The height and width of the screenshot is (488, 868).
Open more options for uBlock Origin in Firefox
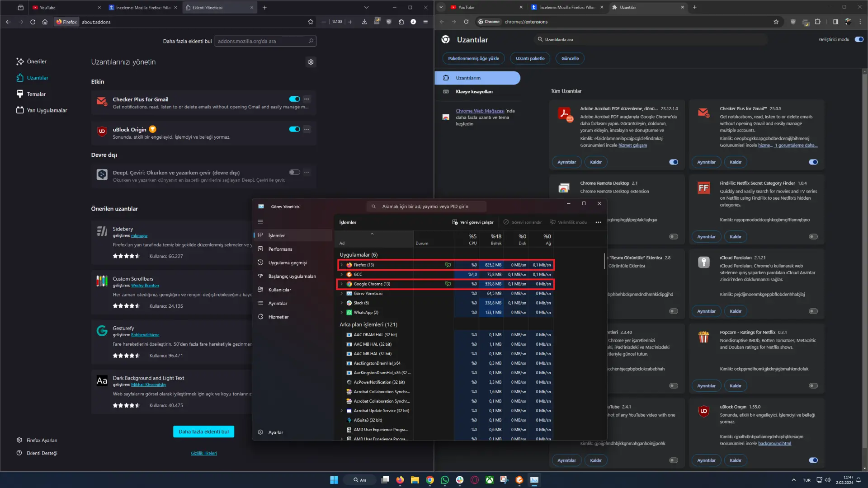307,129
